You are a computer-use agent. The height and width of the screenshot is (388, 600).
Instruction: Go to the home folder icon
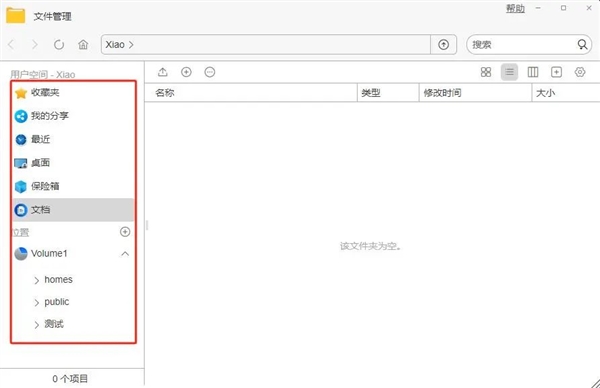[83, 45]
